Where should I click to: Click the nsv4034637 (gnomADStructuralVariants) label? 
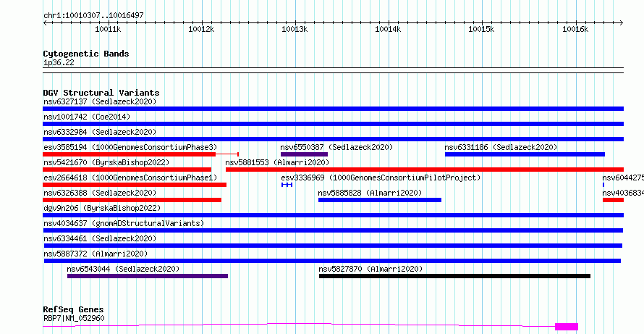[x=124, y=223]
